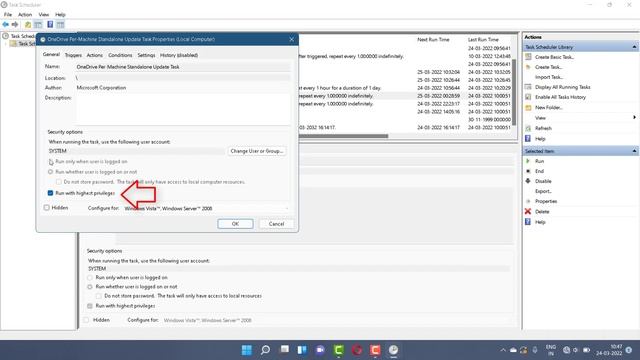
Task: Switch to General tab
Action: (x=51, y=54)
